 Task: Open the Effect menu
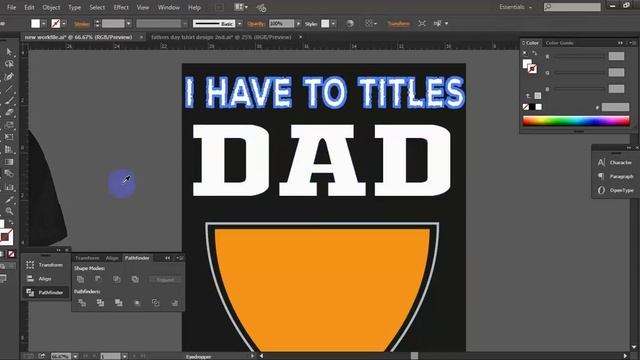(x=121, y=7)
